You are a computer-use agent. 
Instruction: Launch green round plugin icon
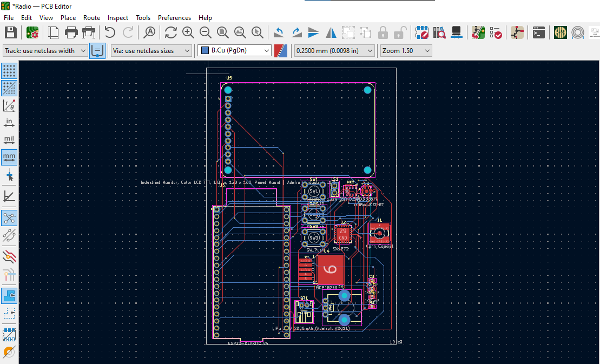(x=561, y=32)
